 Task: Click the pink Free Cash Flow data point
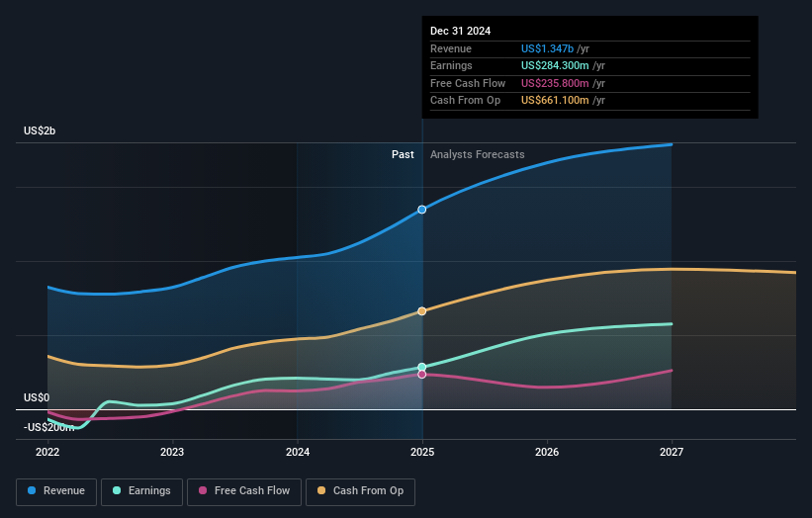click(x=422, y=374)
